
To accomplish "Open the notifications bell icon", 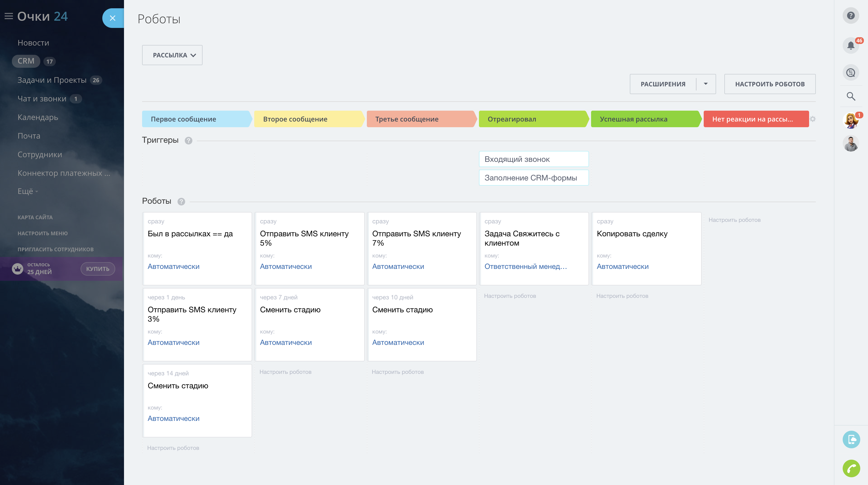I will [x=850, y=45].
